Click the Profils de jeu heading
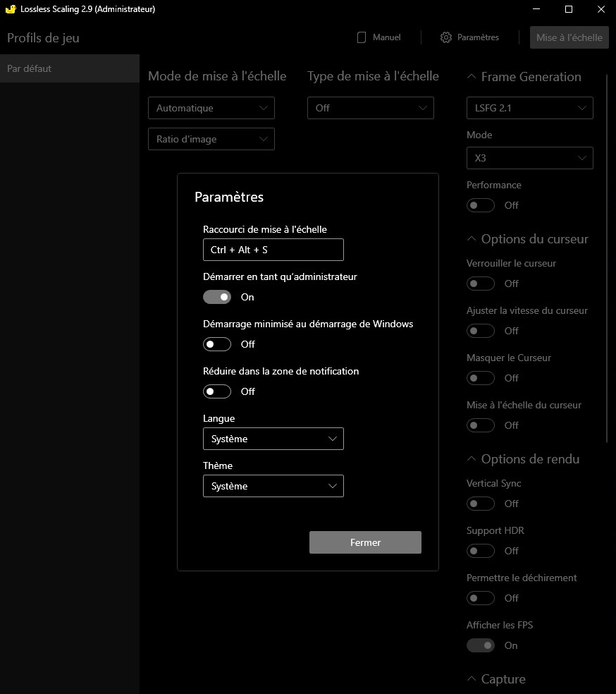Image resolution: width=616 pixels, height=694 pixels. coord(43,38)
